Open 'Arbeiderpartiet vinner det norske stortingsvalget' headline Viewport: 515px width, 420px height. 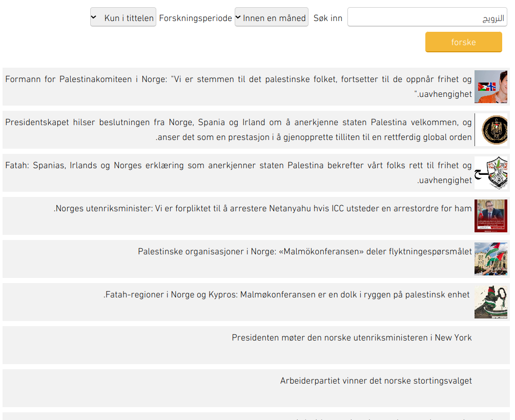point(376,381)
